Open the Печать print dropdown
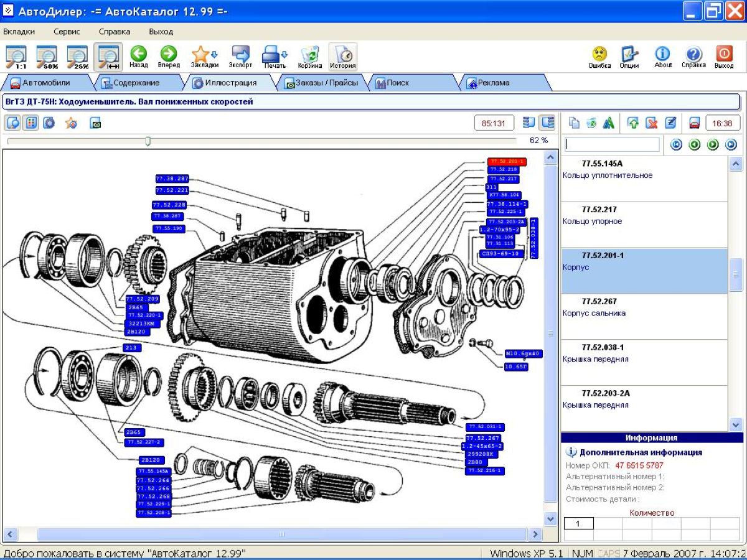747x560 pixels. (275, 54)
